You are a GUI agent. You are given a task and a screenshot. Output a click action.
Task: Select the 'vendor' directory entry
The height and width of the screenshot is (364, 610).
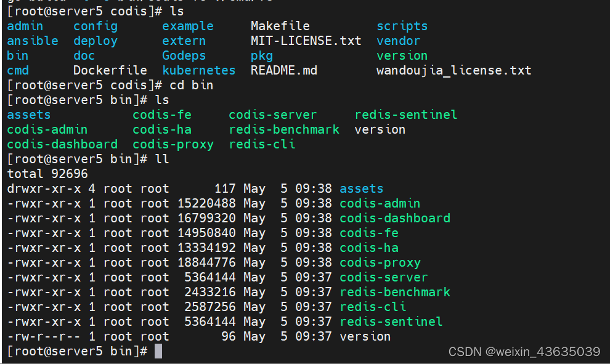pyautogui.click(x=399, y=41)
